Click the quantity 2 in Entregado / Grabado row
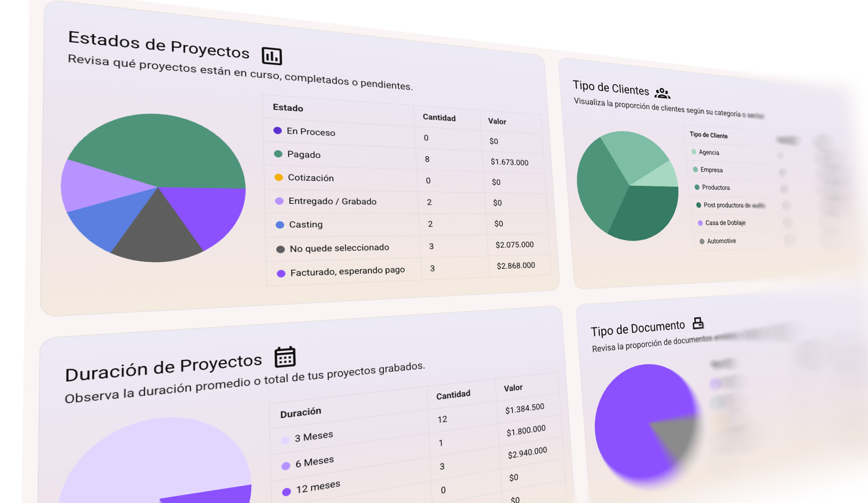This screenshot has height=503, width=868. 429,202
